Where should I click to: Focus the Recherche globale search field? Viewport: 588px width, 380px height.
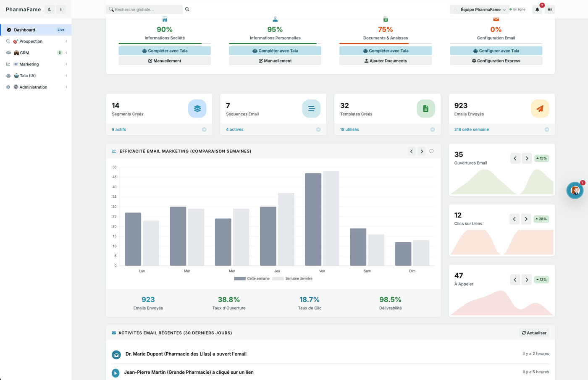point(144,9)
